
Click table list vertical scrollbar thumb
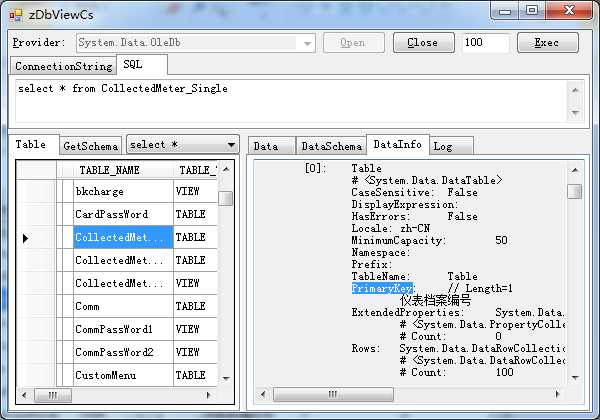tap(226, 198)
